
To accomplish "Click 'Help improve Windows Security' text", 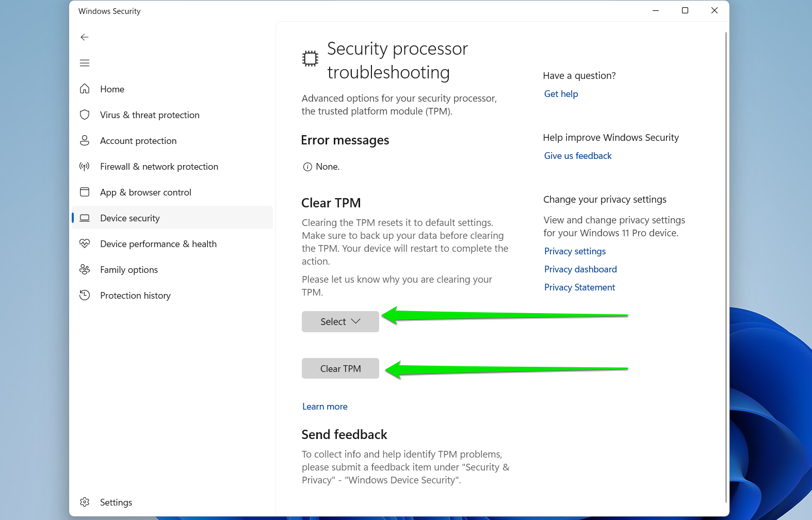I will (x=611, y=138).
